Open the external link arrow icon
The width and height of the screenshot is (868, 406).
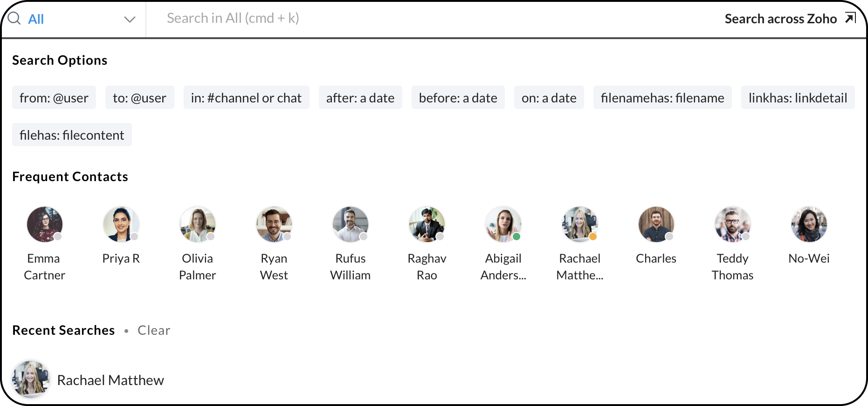point(850,18)
